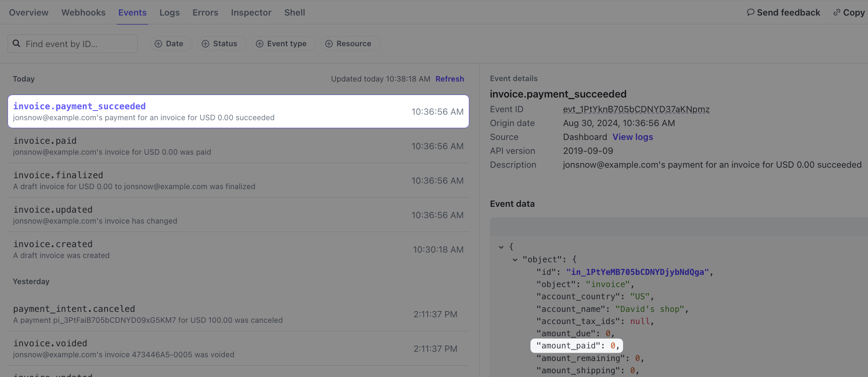
Task: Switch to the Logs tab
Action: click(x=169, y=13)
